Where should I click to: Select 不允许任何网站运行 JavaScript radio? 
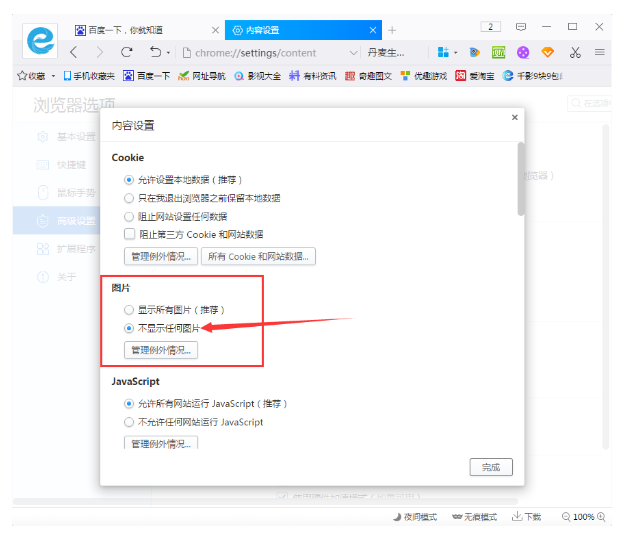point(128,422)
